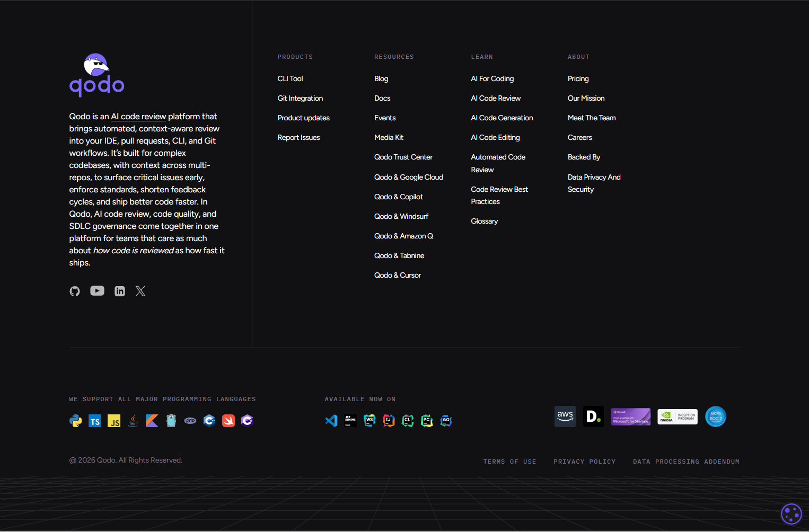Click the Microsoft for Startups badge
Screen dimensions: 809x532
tap(631, 416)
